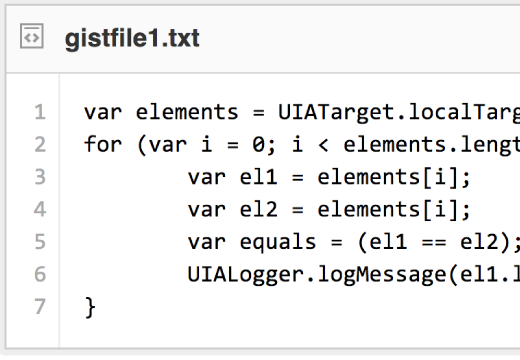The height and width of the screenshot is (360, 520).
Task: Select line number 1
Action: pyautogui.click(x=40, y=112)
